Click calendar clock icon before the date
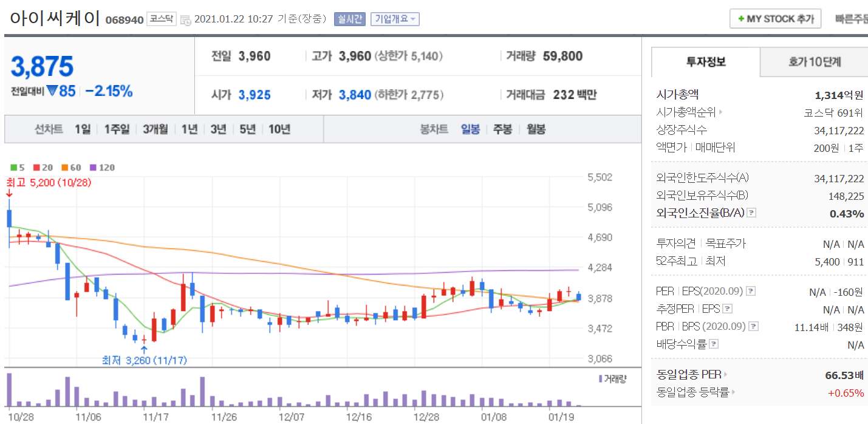The image size is (868, 424). [x=185, y=19]
